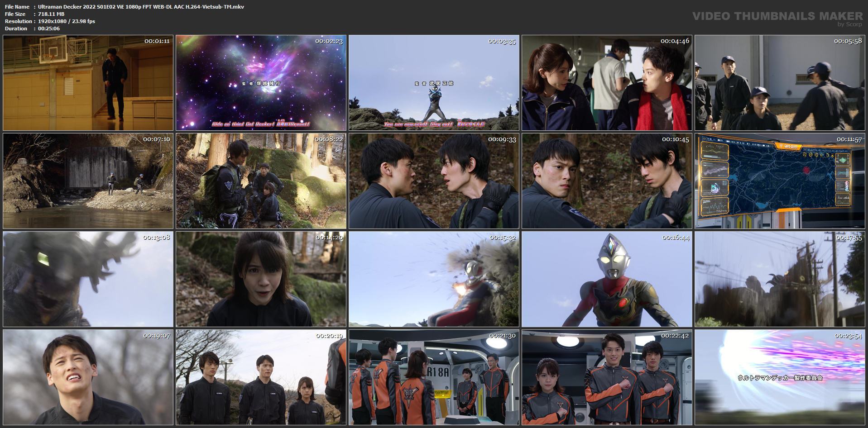
Task: Click the file size value 718.11 MB
Action: (51, 14)
